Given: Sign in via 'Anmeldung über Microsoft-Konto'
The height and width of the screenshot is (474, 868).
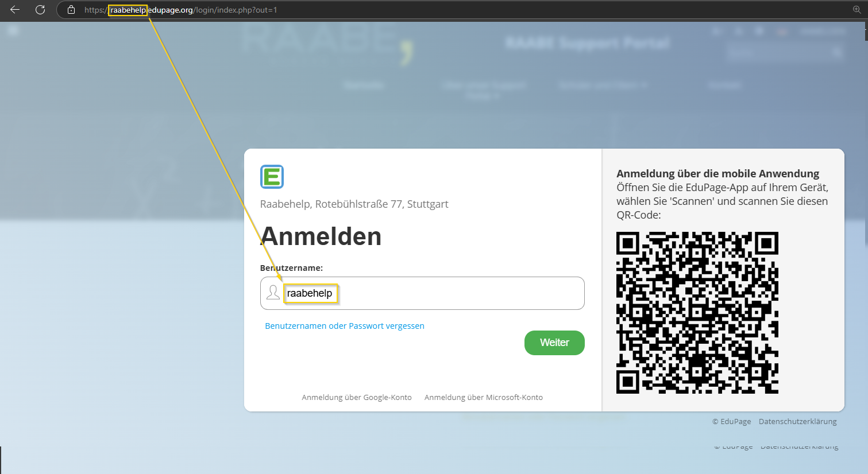Looking at the screenshot, I should (484, 397).
